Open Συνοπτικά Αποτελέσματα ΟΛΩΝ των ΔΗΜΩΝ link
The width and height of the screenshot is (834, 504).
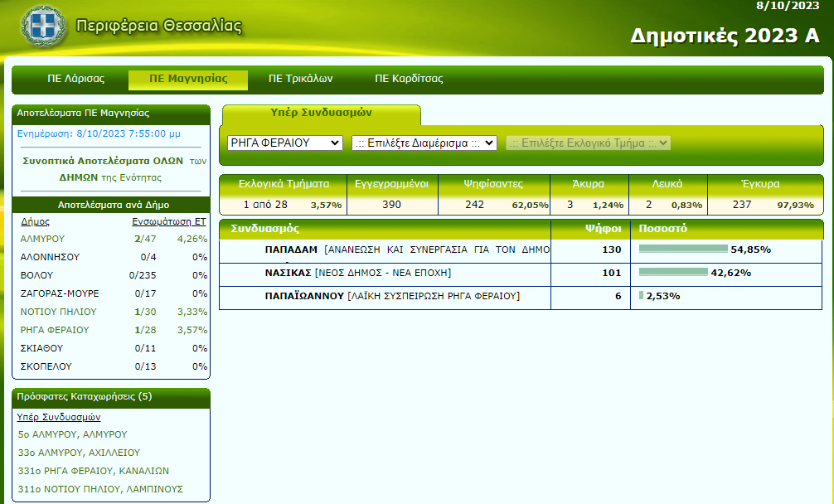click(111, 169)
